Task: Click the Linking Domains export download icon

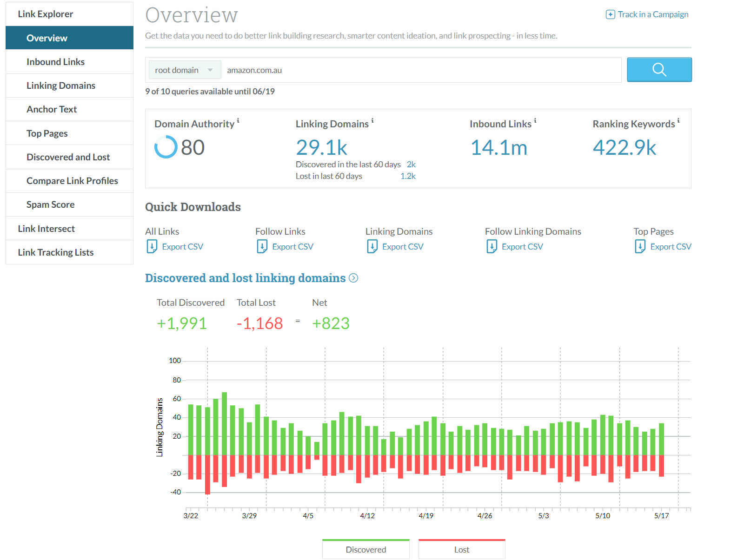Action: tap(372, 246)
